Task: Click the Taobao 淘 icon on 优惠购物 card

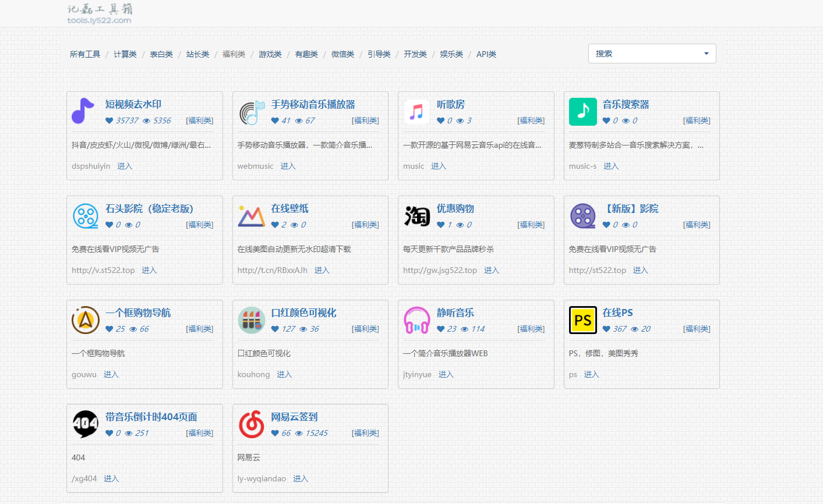Action: click(416, 216)
